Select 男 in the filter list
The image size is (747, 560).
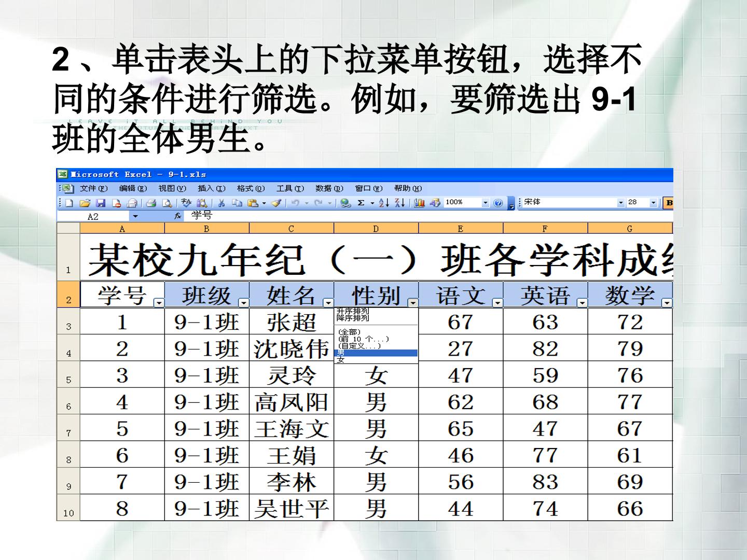[376, 353]
